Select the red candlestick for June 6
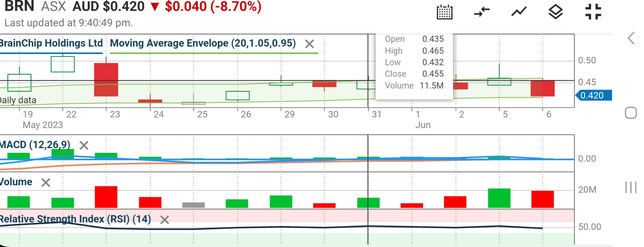 [543, 88]
